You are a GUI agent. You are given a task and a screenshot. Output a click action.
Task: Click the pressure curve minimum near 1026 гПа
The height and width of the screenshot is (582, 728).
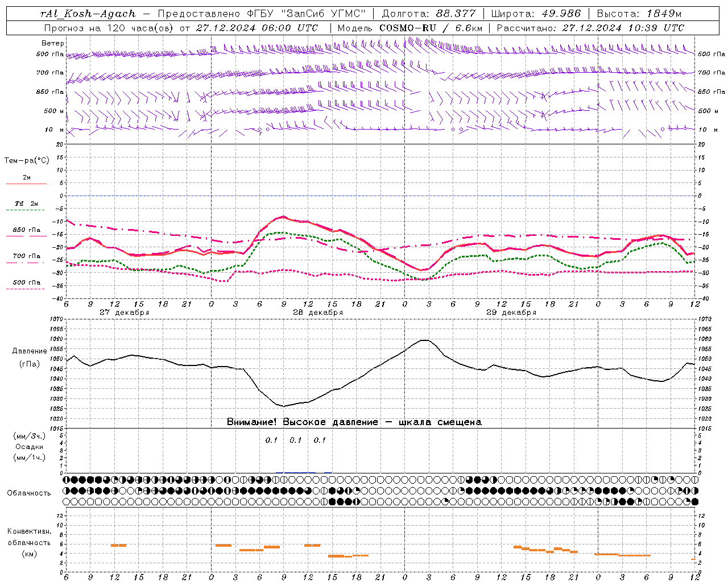283,406
